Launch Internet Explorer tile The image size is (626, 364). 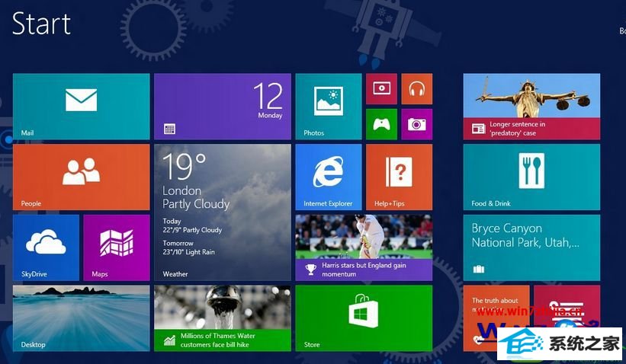click(x=329, y=177)
